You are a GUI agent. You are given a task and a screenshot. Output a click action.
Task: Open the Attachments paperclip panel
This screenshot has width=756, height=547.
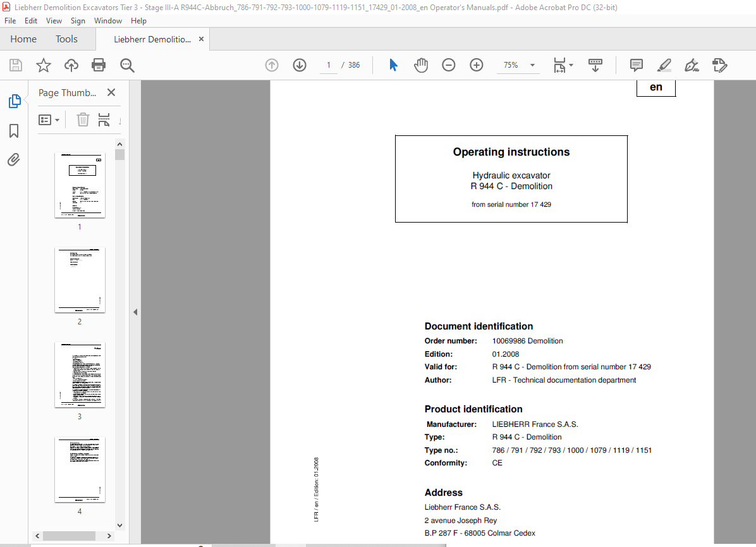click(x=14, y=159)
